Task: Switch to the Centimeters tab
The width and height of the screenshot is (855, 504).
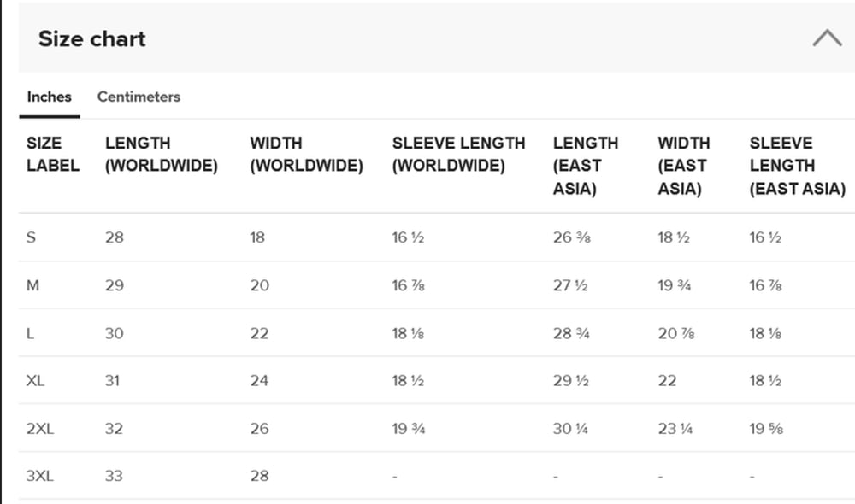Action: coord(139,97)
